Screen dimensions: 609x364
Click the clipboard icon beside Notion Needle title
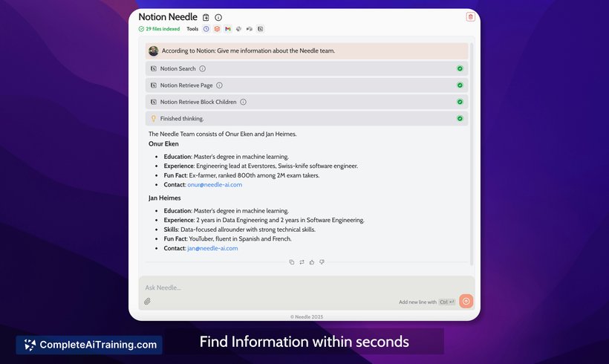click(206, 18)
